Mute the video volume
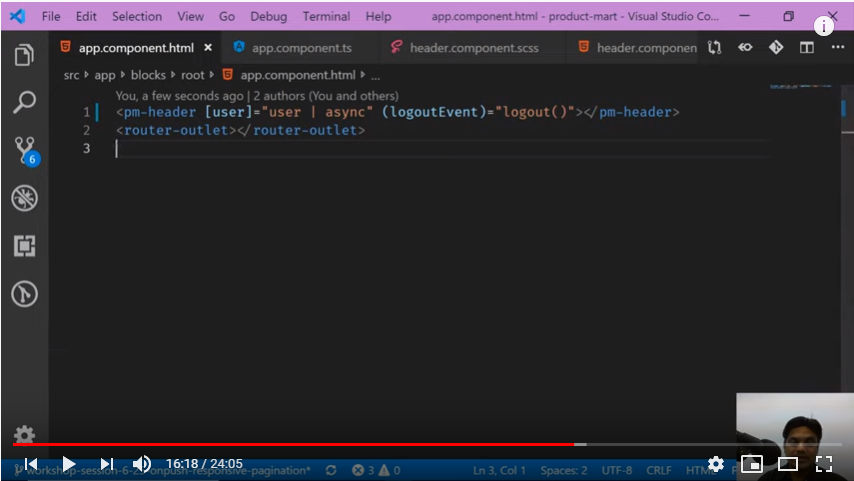 [x=142, y=464]
